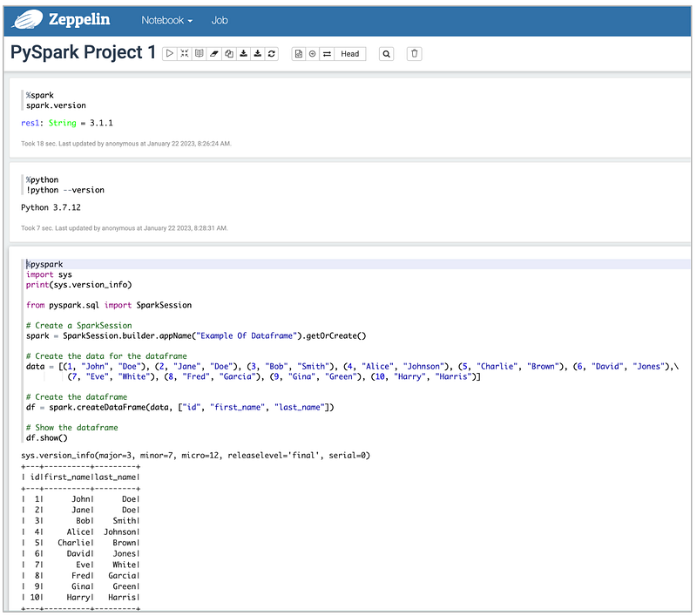Click the '(7, "Eve", "White")' continuation line
This screenshot has height=616, width=697.
[274, 376]
